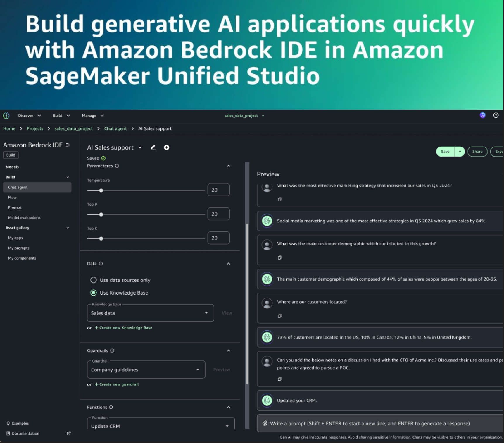Select Prompt in sidebar
The width and height of the screenshot is (504, 443).
(15, 207)
